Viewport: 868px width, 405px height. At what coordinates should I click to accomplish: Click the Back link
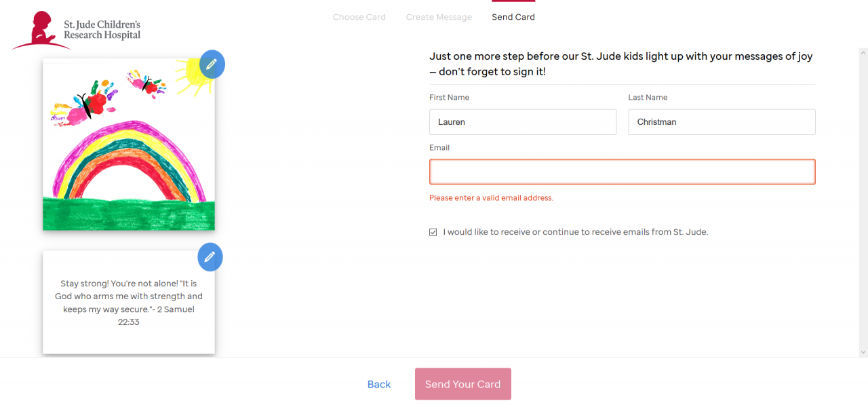[x=379, y=384]
